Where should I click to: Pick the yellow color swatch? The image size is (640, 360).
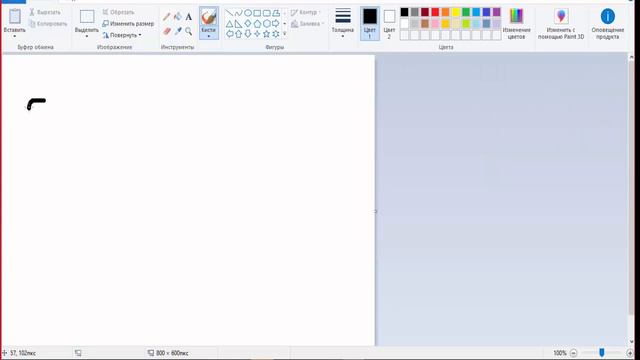click(456, 12)
